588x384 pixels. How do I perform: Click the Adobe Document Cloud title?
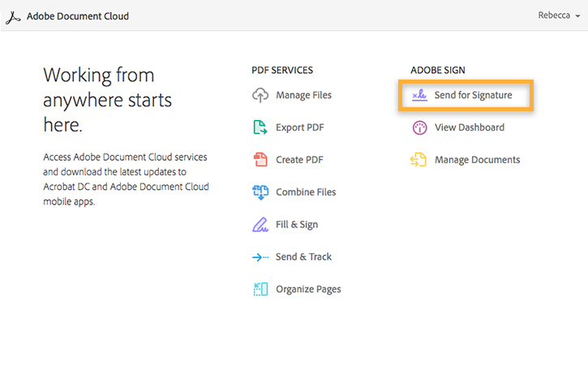78,16
